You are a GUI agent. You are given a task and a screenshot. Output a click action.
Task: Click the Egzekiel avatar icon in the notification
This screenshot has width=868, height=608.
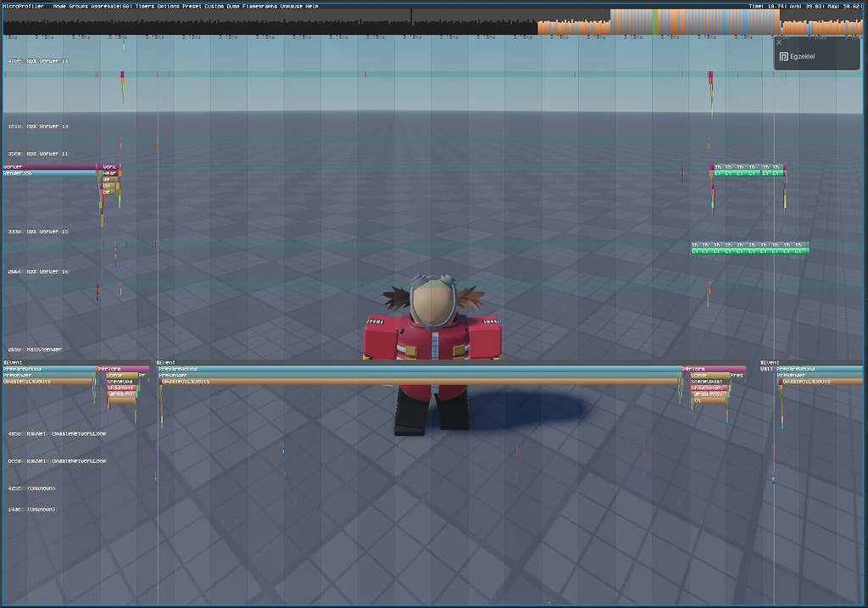click(x=784, y=57)
